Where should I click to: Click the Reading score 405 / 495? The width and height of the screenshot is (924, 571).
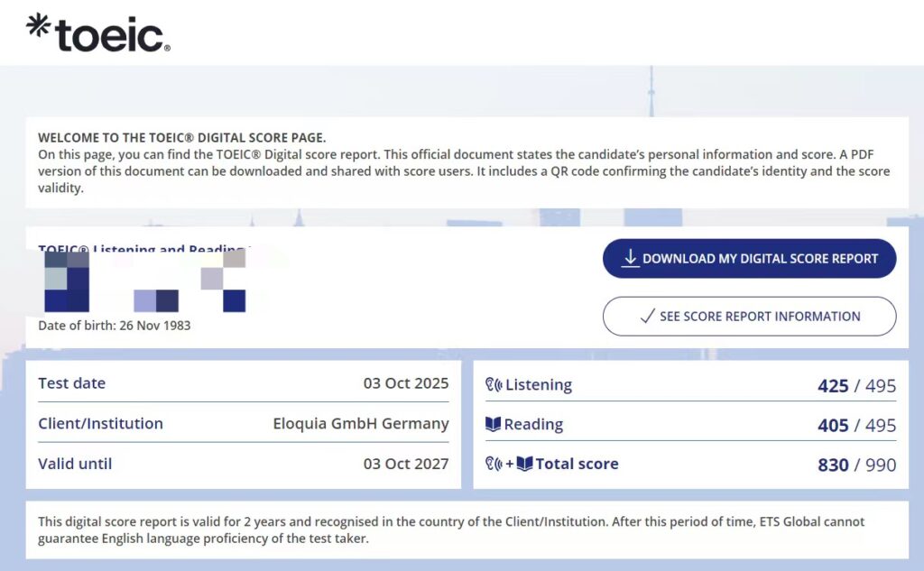tap(856, 426)
